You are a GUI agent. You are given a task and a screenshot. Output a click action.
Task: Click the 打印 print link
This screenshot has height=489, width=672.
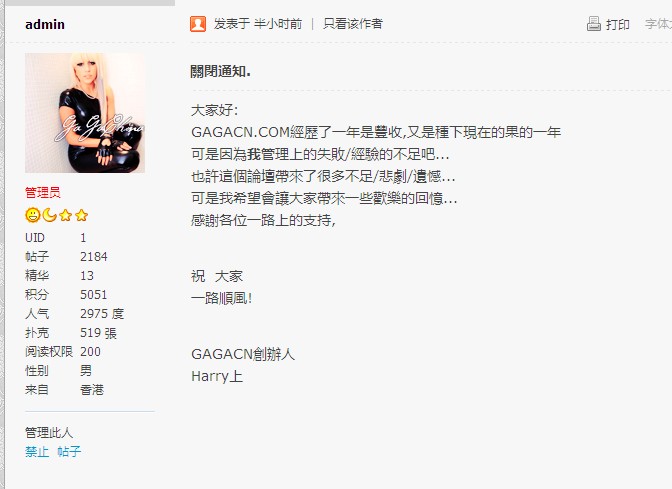618,24
